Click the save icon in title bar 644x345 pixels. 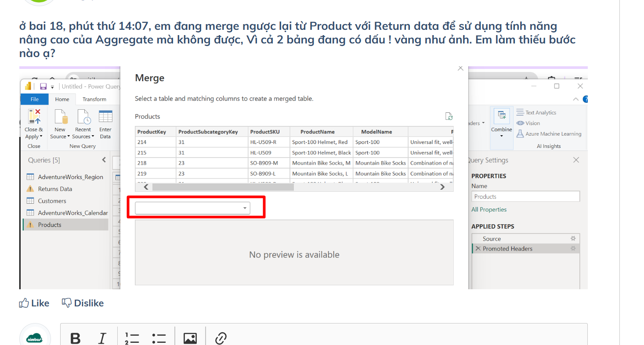pyautogui.click(x=43, y=86)
